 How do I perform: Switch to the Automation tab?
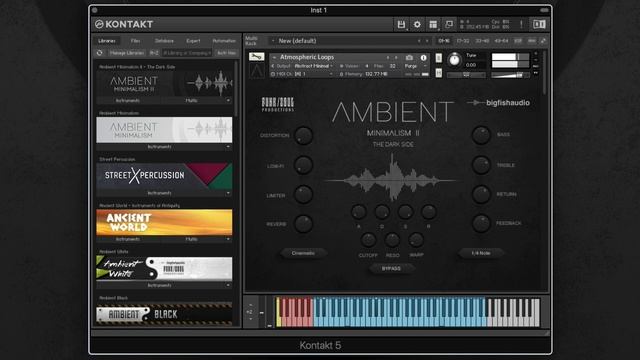[224, 41]
